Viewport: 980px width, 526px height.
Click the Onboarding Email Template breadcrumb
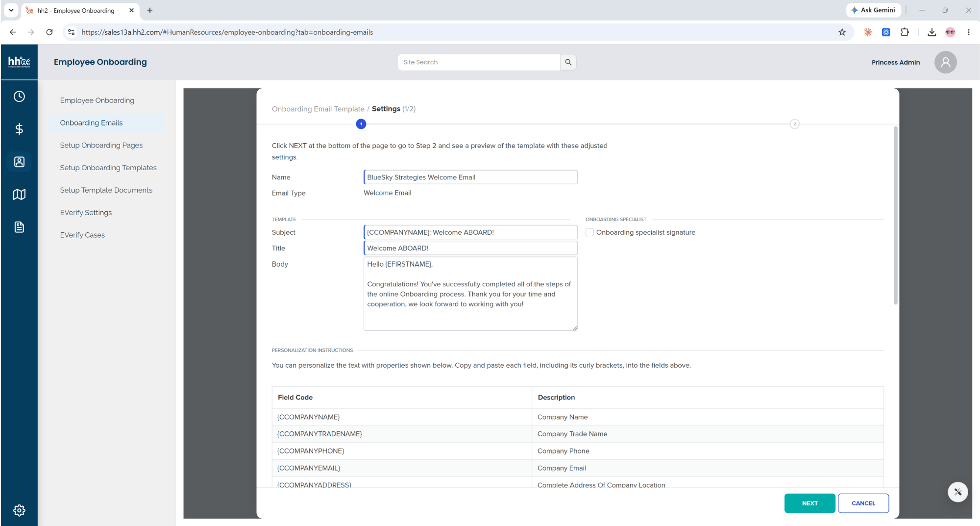tap(318, 109)
